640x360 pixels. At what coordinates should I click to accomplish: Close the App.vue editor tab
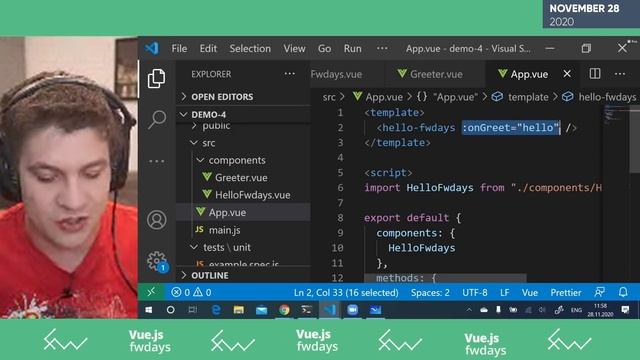tap(567, 74)
